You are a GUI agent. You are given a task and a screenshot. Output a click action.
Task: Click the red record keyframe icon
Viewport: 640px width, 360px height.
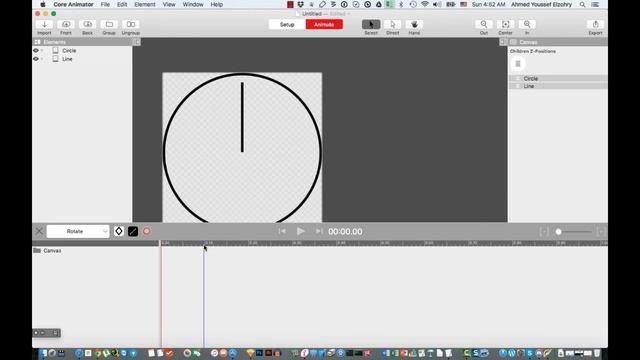147,231
